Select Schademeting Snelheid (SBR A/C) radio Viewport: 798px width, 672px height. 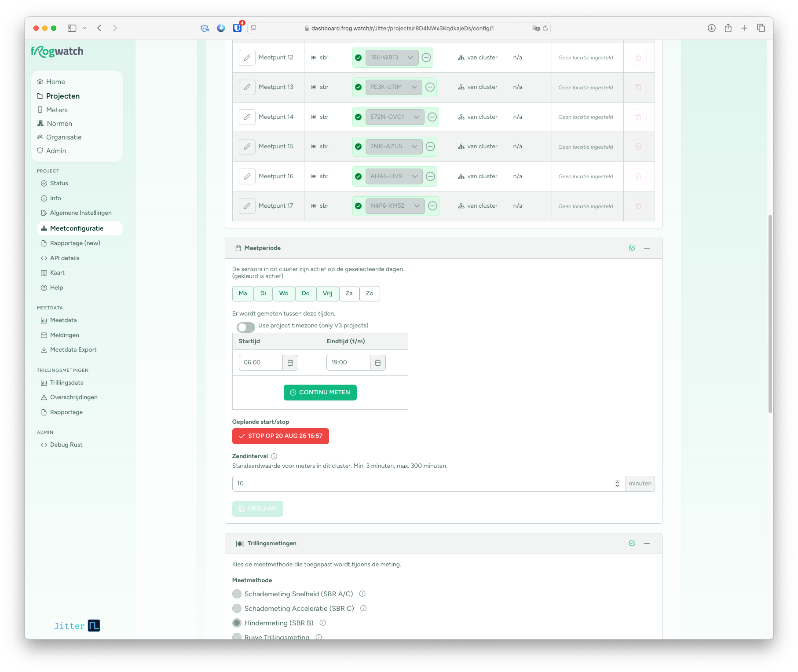coord(237,594)
